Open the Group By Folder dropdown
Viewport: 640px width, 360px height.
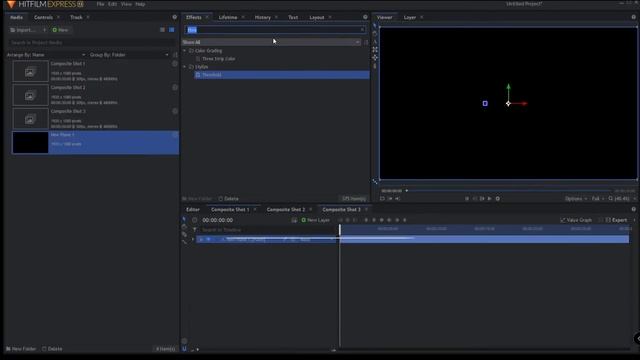pyautogui.click(x=129, y=55)
